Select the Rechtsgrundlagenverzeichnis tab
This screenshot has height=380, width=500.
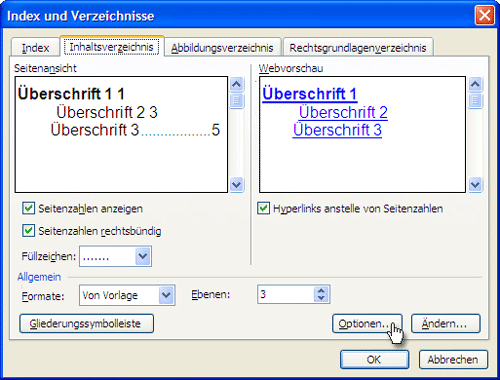point(358,48)
